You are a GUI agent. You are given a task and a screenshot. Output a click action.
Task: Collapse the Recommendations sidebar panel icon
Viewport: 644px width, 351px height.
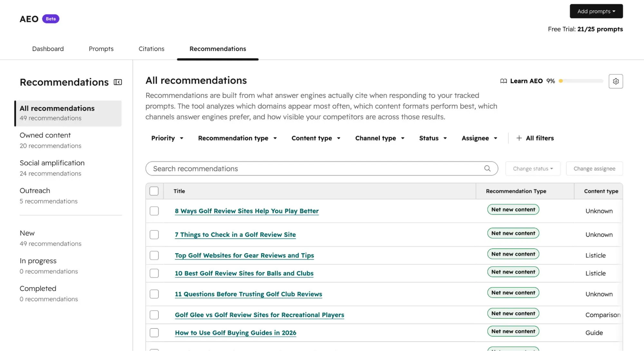[118, 82]
